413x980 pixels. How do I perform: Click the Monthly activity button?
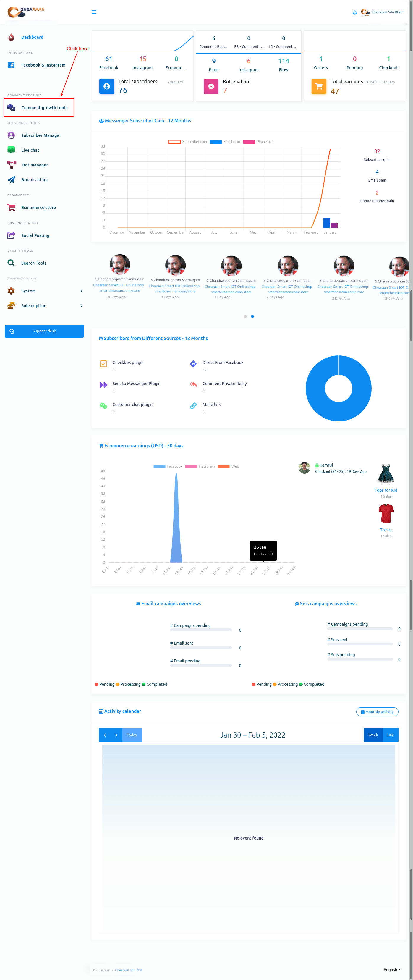tap(377, 712)
